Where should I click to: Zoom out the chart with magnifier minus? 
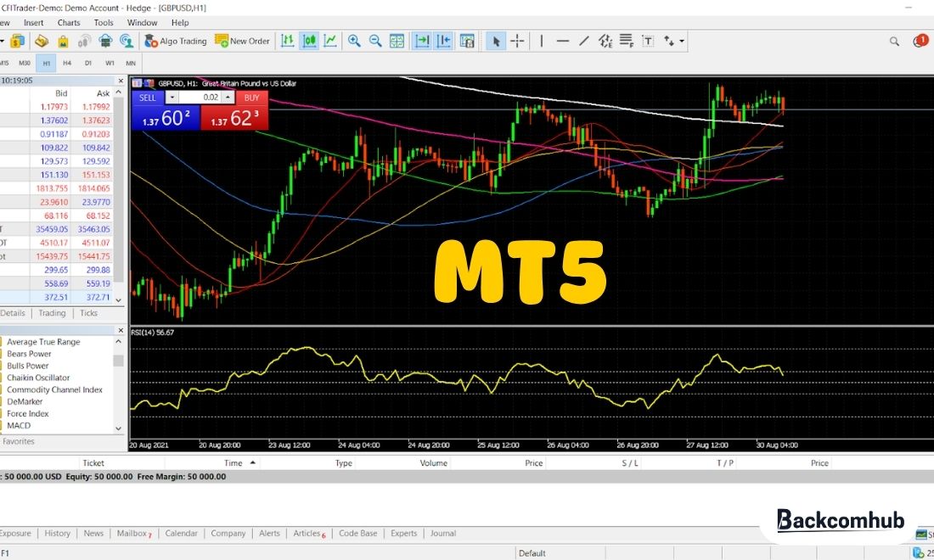pos(375,41)
